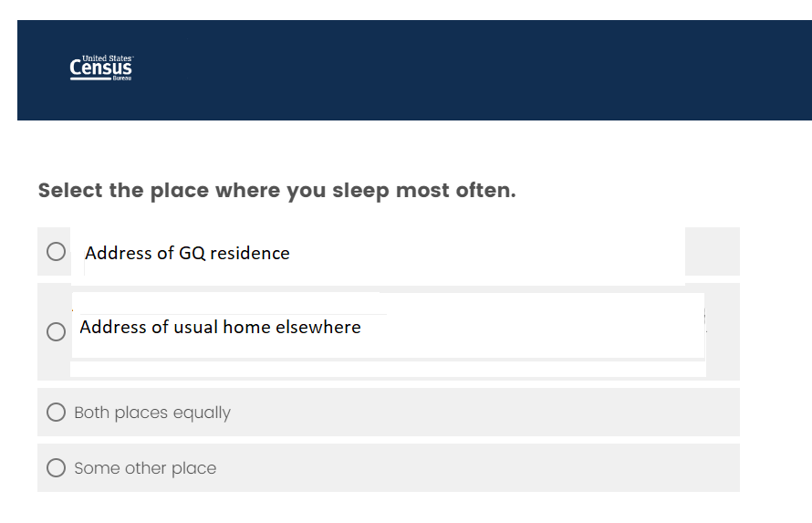This screenshot has height=523, width=812.
Task: Click the small "Bureau" text under Census
Action: [122, 79]
